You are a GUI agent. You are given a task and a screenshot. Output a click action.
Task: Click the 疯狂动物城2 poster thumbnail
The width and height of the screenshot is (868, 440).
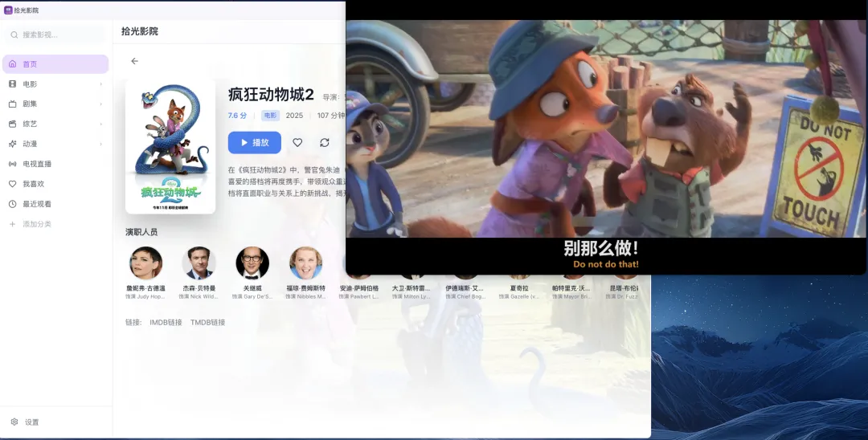tap(170, 146)
